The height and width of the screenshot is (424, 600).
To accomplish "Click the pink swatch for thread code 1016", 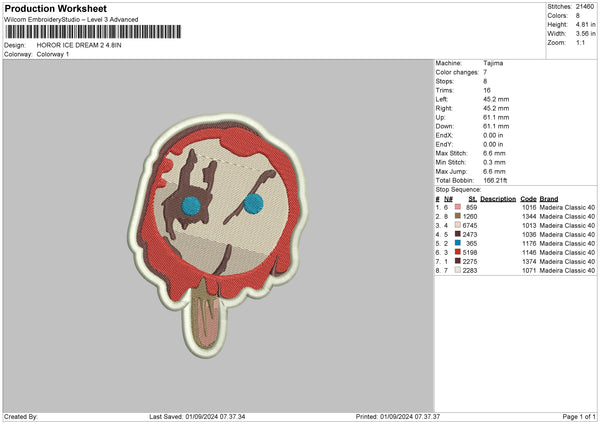I will [x=458, y=207].
